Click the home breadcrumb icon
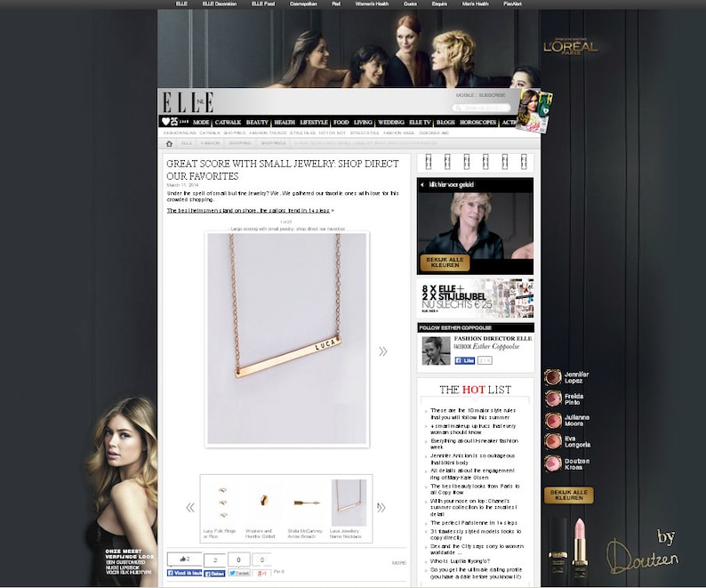 169,143
